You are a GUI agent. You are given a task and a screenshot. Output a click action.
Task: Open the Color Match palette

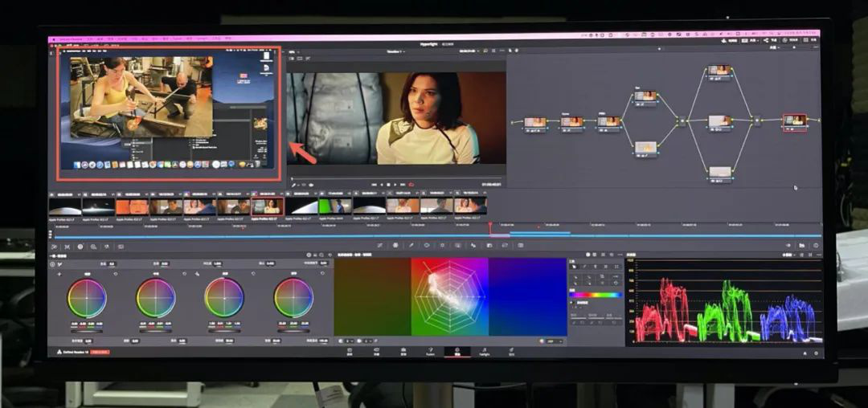67,247
